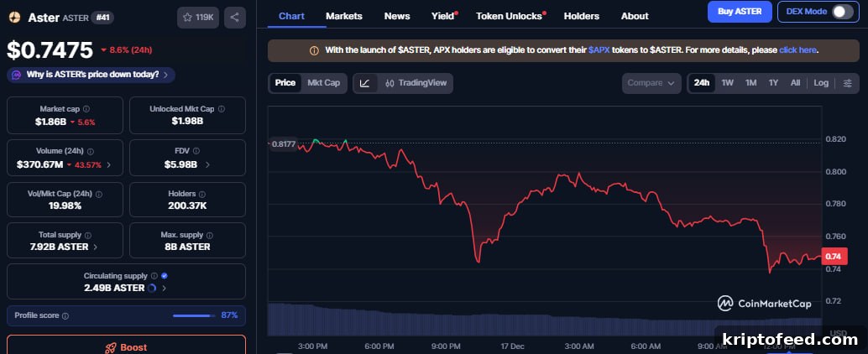Click the volume bars under the chart
868x354 pixels.
click(x=545, y=320)
